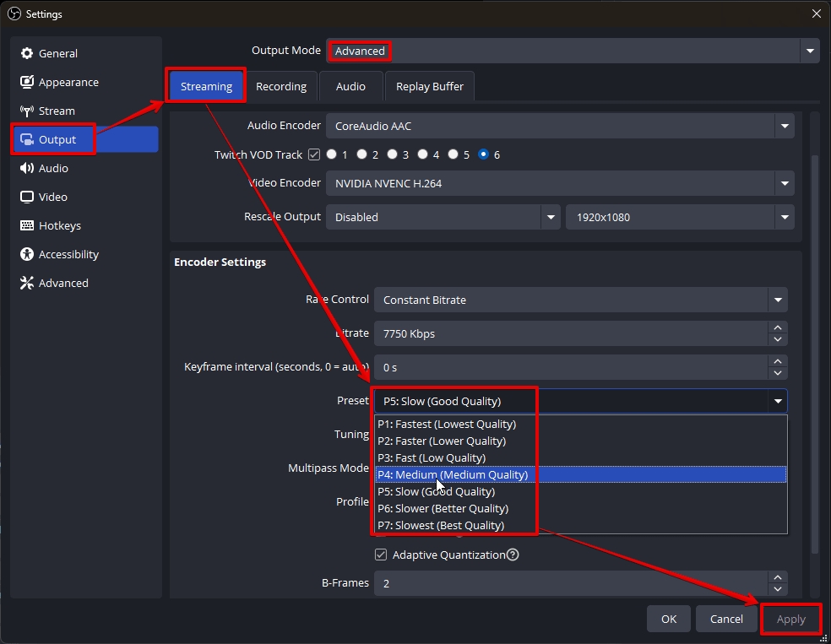Switch to the Audio tab
The image size is (831, 644).
pos(350,86)
